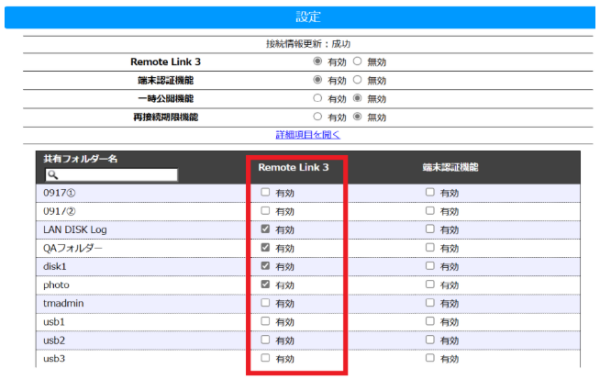Uncheck Remote Link 3 for QAフォルダー

[265, 247]
